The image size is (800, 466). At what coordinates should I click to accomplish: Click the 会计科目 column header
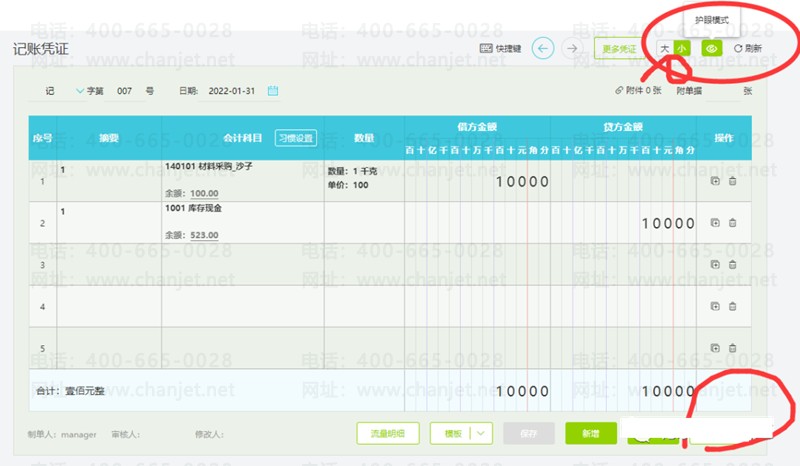click(242, 138)
